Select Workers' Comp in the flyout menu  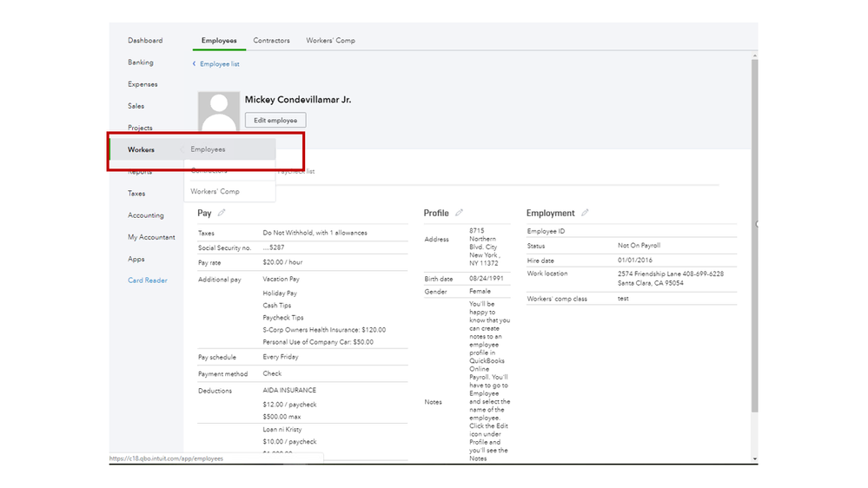215,191
